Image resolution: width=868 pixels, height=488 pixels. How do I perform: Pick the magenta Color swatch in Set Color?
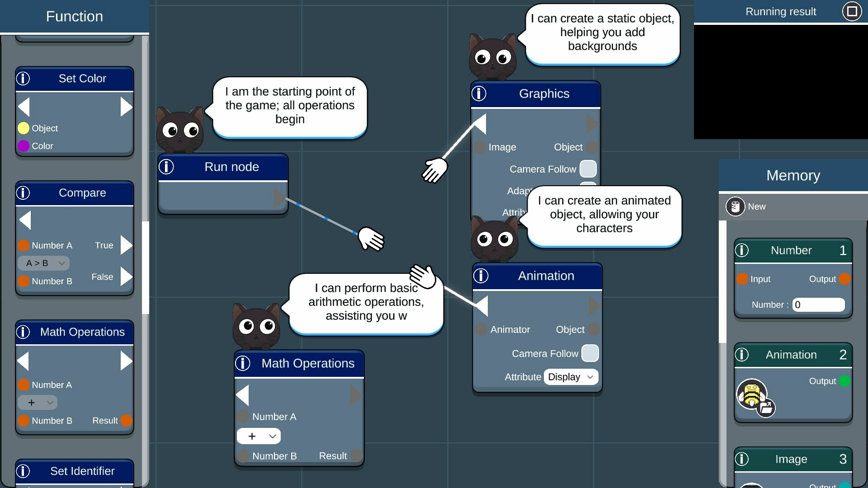tap(24, 146)
